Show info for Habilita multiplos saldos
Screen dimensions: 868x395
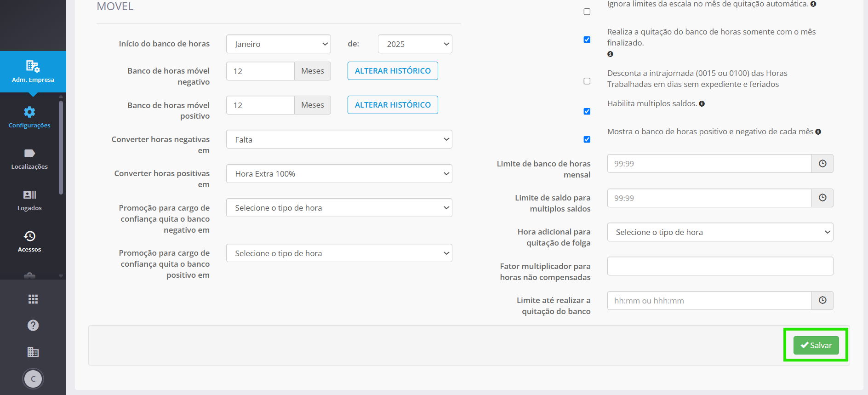tap(702, 104)
